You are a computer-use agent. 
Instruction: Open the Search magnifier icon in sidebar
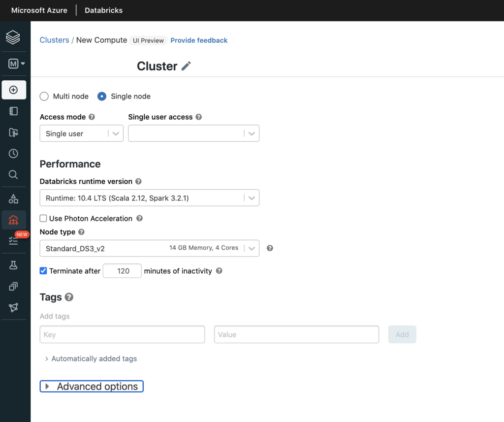(x=13, y=175)
